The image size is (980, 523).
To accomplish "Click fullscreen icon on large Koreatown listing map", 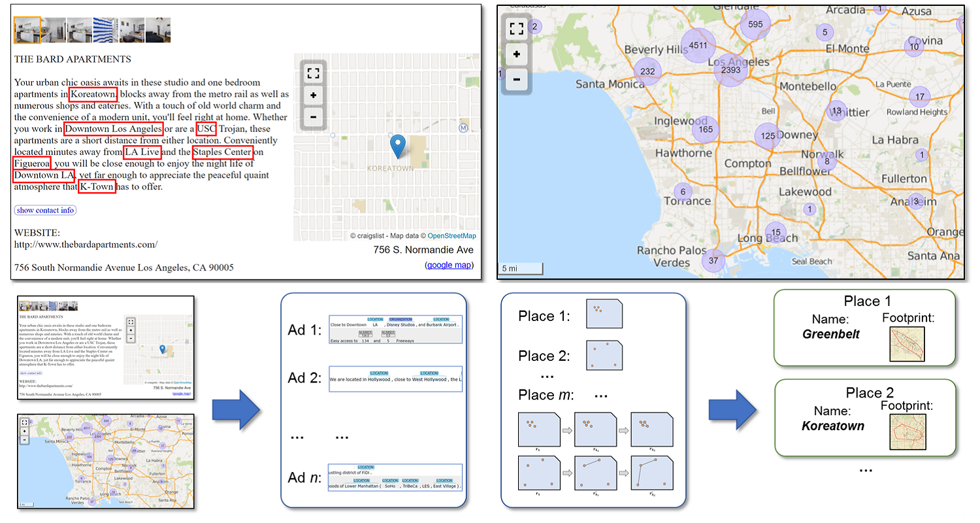I will [313, 73].
